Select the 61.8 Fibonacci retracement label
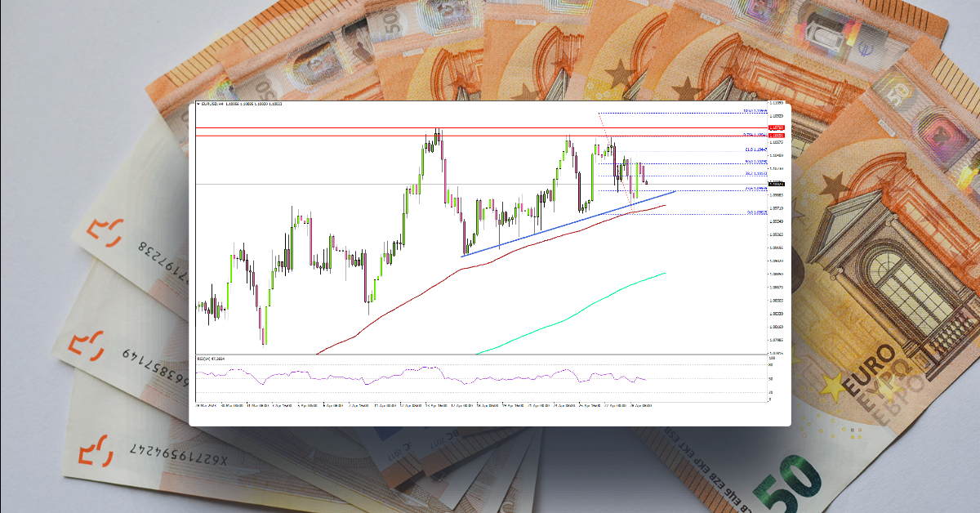This screenshot has width=980, height=513. tap(755, 149)
